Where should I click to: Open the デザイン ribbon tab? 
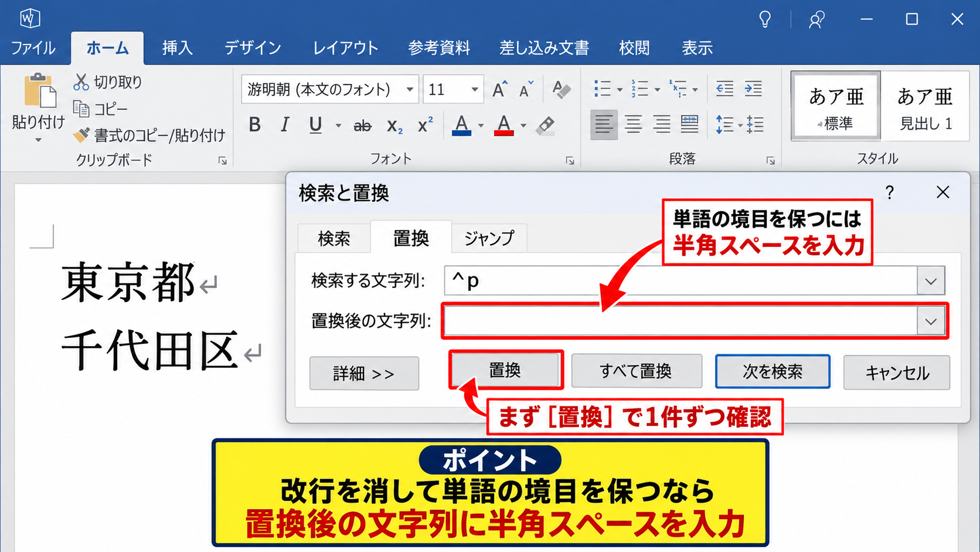[253, 48]
